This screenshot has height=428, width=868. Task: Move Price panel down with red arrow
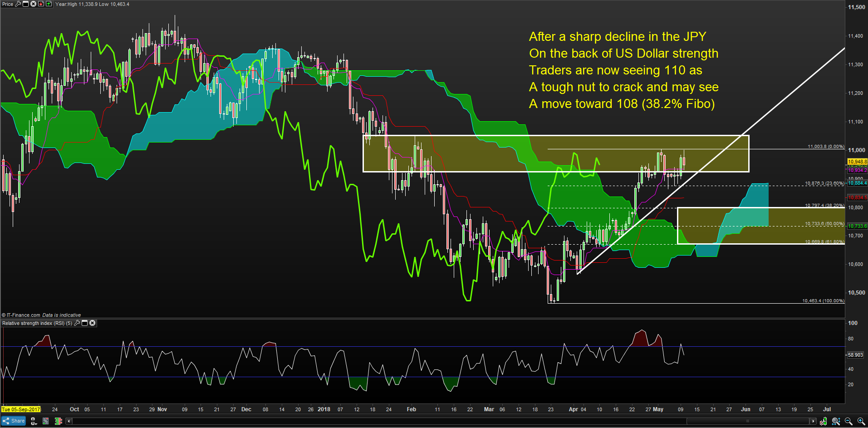coord(41,4)
